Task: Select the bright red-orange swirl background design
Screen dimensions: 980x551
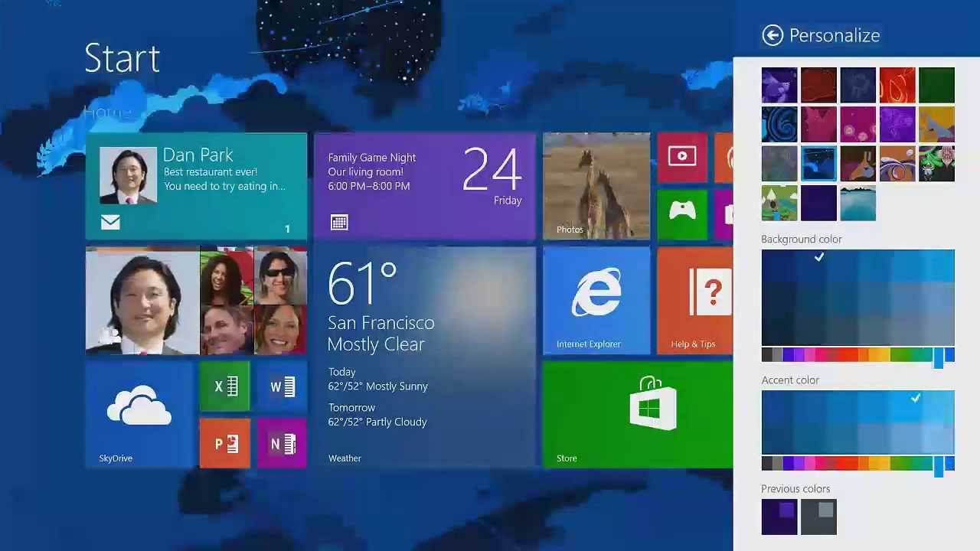Action: pyautogui.click(x=897, y=85)
